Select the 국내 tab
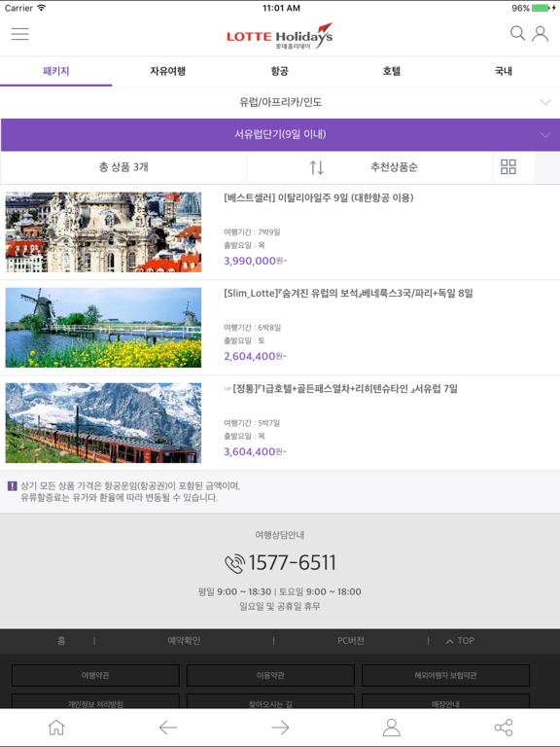 pyautogui.click(x=504, y=71)
